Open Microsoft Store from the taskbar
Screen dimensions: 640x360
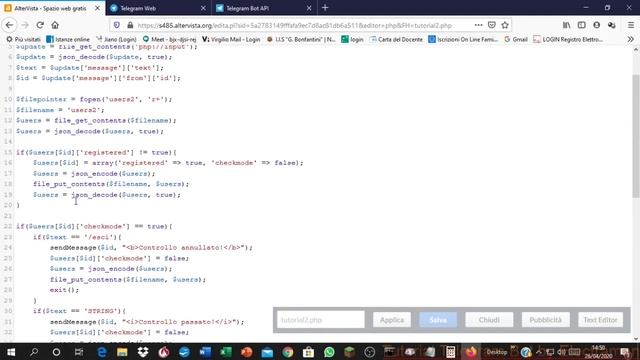tap(309, 352)
